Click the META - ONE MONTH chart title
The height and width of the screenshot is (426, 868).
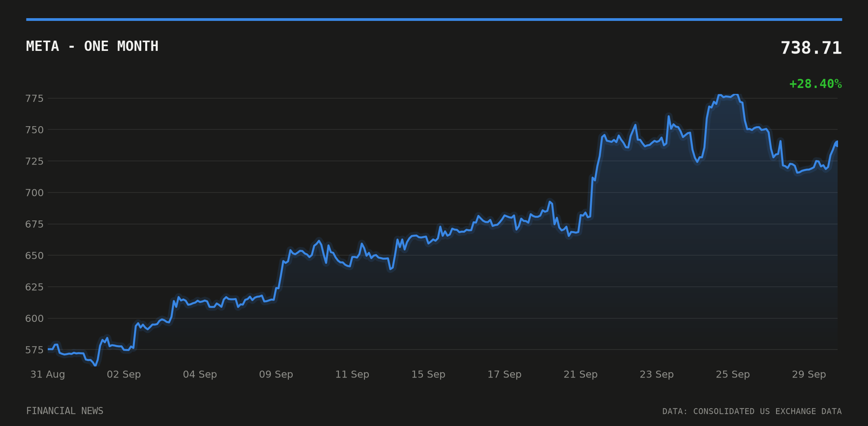(x=92, y=46)
